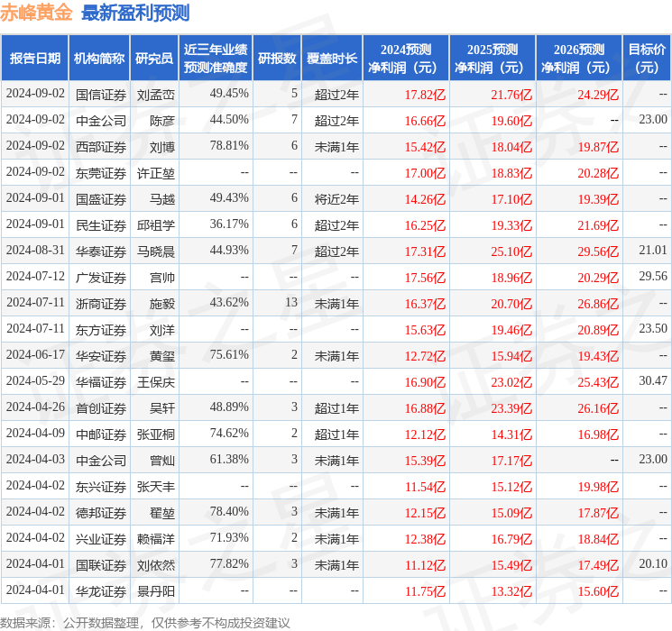
Task: Click the date 2024-07-12
Action: 35,277
